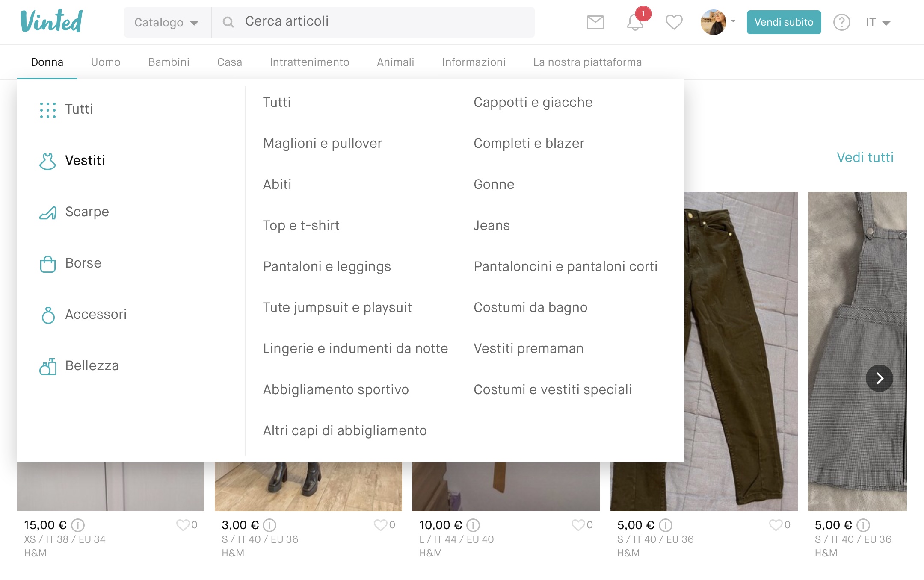Choose Jeans from Vestiti submenu
The height and width of the screenshot is (580, 924).
click(492, 225)
